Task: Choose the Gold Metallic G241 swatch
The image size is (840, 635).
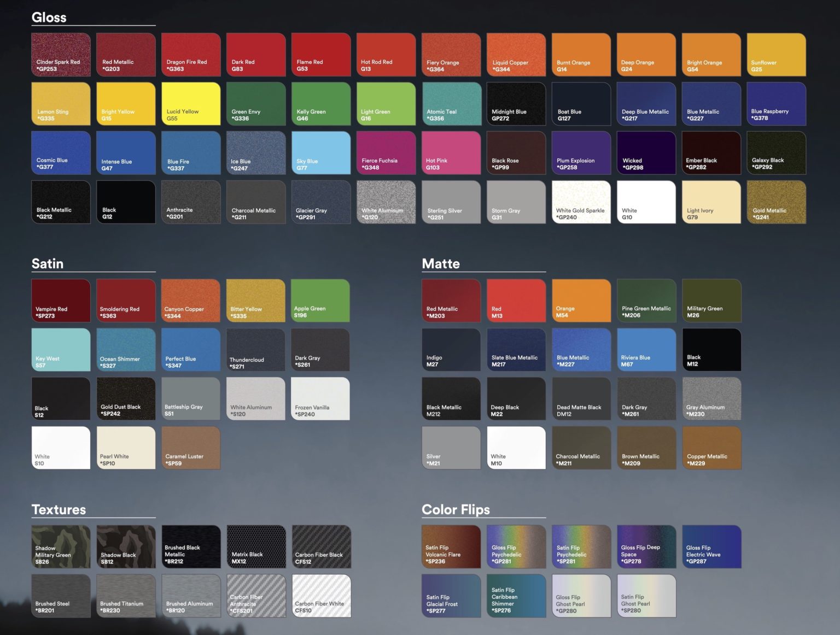Action: (x=777, y=202)
